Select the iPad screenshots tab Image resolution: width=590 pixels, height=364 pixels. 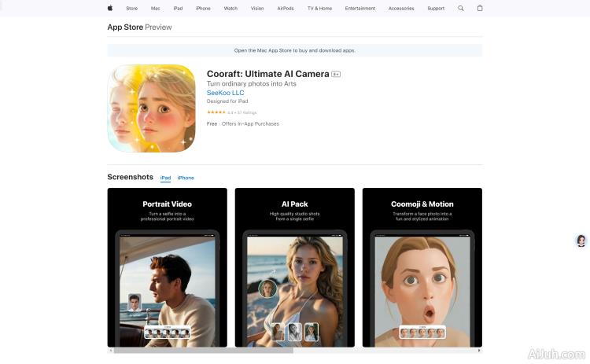pos(165,178)
